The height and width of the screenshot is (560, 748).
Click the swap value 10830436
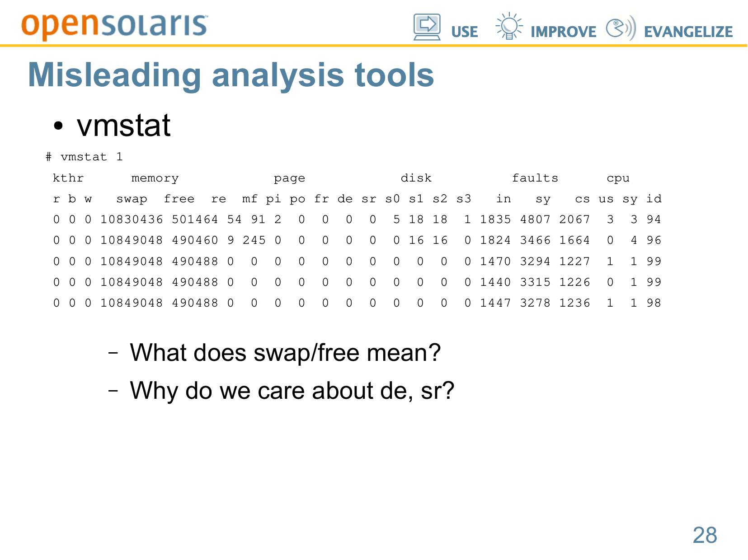pos(132,219)
